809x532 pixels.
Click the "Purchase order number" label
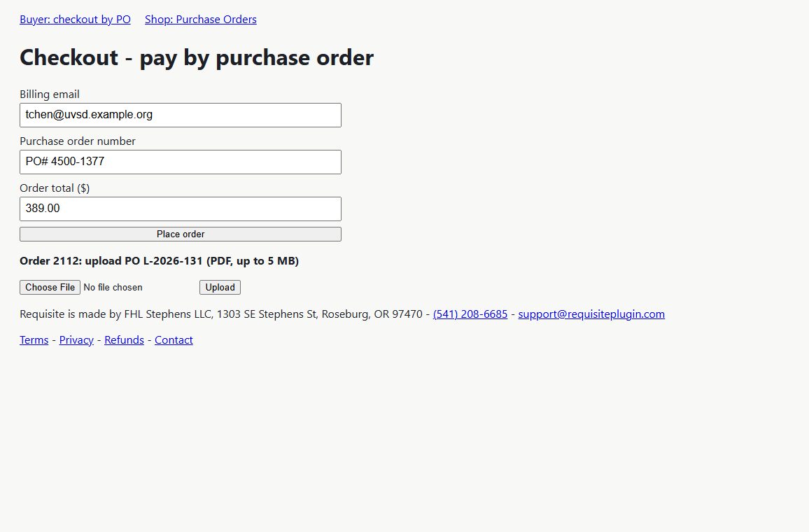click(78, 141)
